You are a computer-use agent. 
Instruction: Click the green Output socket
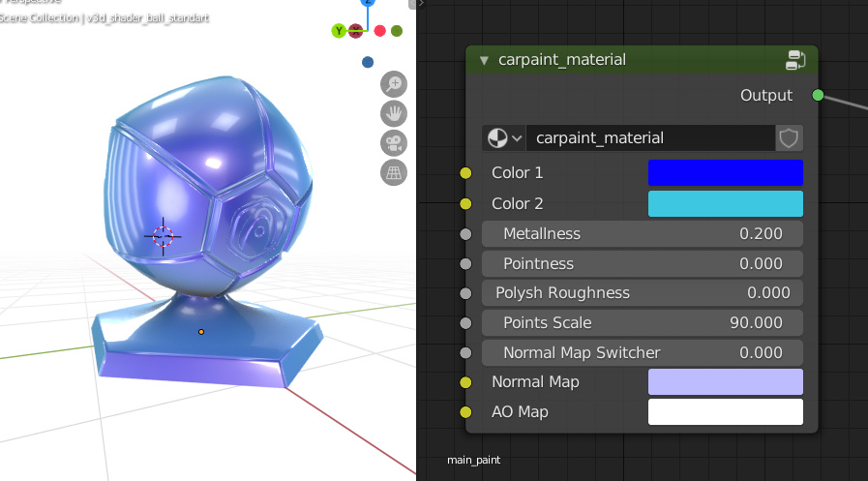pos(818,95)
